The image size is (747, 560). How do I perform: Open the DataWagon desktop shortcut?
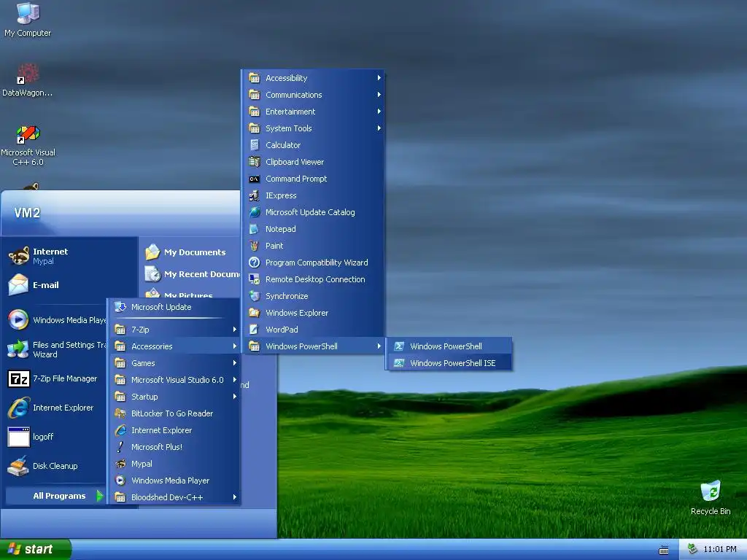point(28,79)
